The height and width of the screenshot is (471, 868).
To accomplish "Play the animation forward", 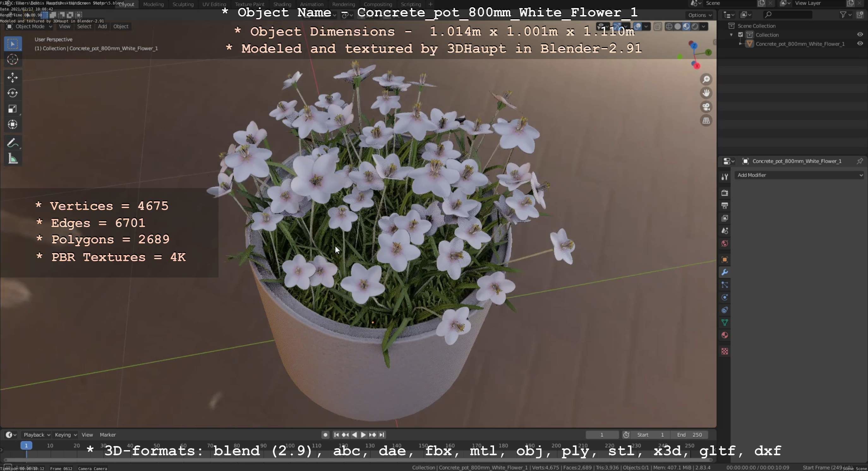I will [x=363, y=435].
